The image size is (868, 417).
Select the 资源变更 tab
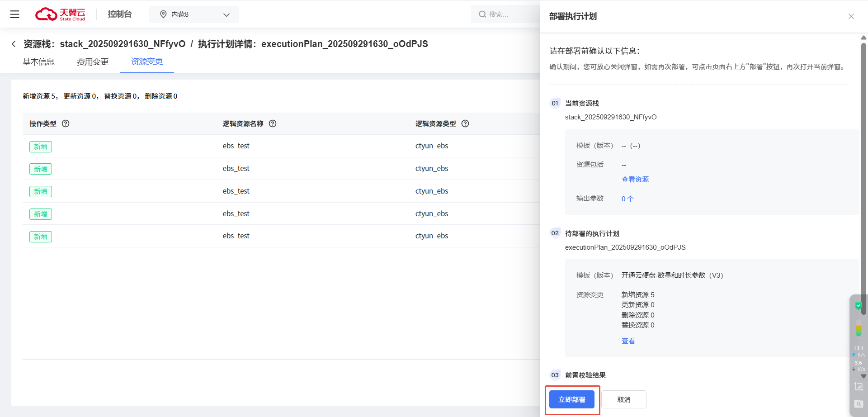[x=146, y=62]
